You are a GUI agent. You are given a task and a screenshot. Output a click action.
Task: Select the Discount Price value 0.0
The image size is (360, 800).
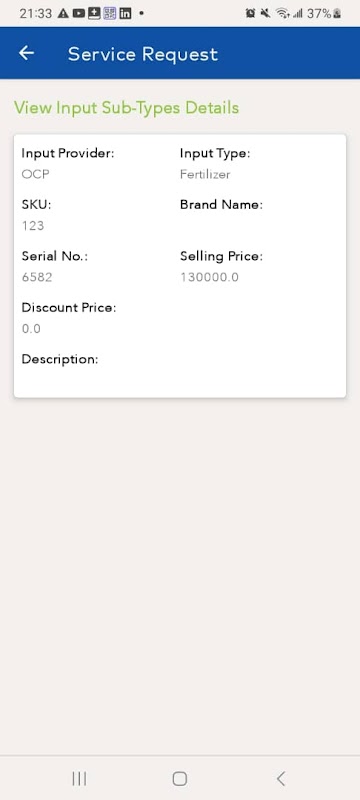coord(31,329)
